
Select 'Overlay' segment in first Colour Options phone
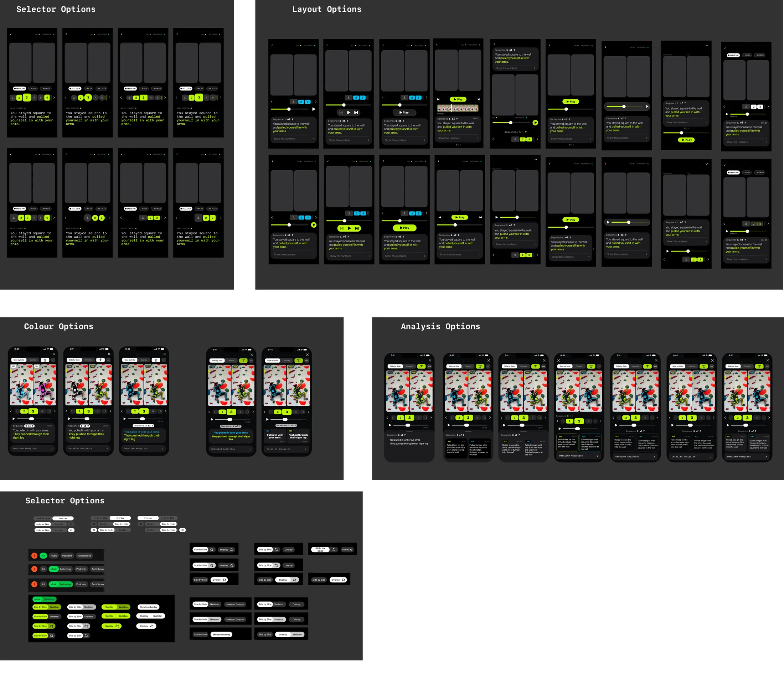[x=33, y=360]
